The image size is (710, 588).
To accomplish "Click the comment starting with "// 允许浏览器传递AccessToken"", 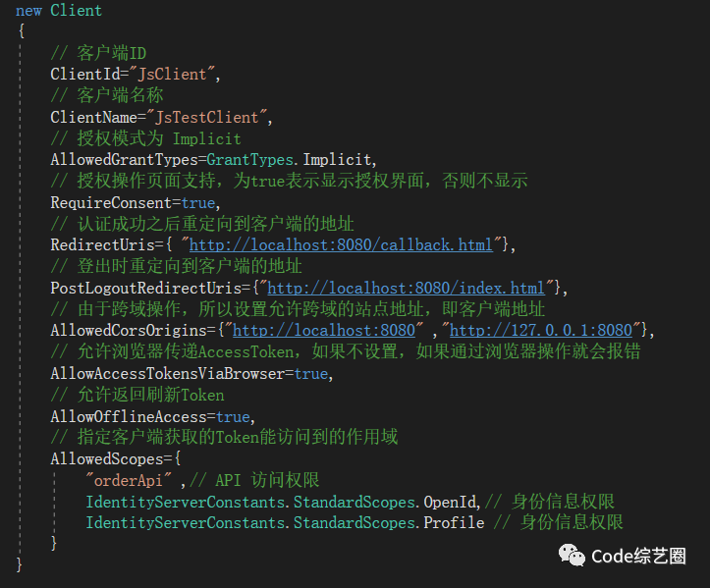I will (x=346, y=351).
